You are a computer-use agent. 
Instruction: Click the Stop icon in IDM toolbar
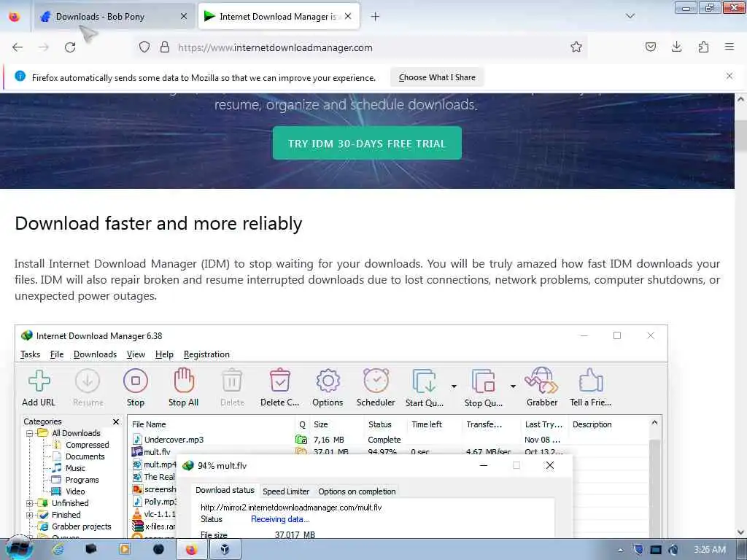tap(135, 381)
